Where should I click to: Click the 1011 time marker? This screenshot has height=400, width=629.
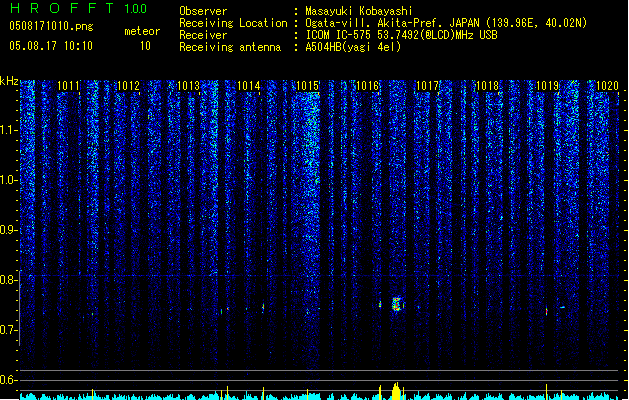68,86
